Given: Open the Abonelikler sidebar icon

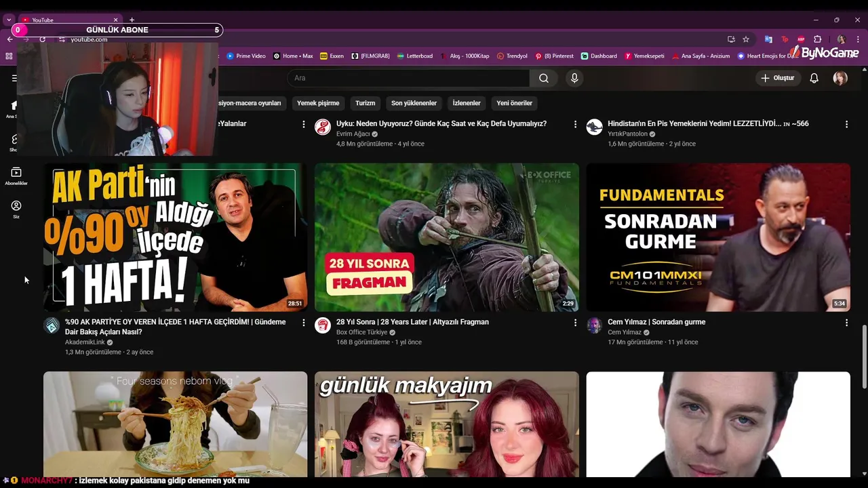Looking at the screenshot, I should coord(16,176).
